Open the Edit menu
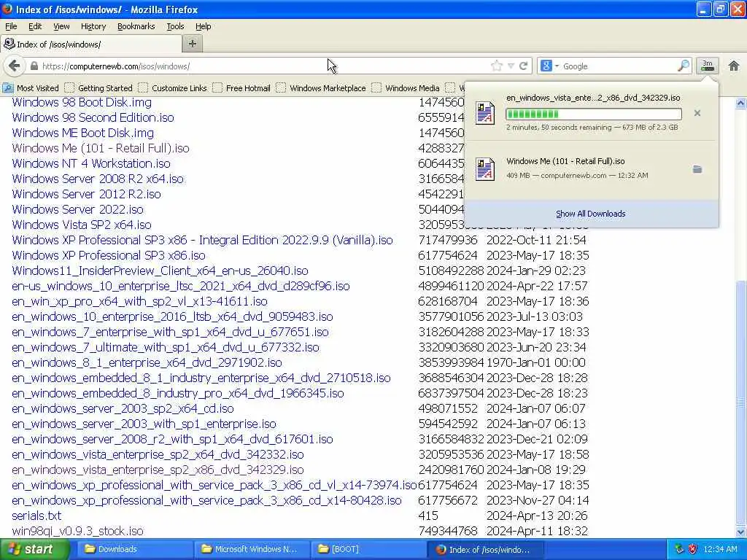 [35, 26]
